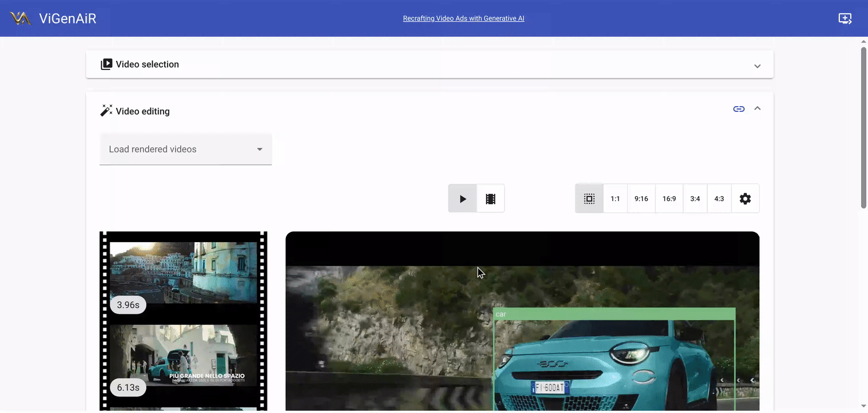Image resolution: width=868 pixels, height=413 pixels.
Task: Click the video preview player
Action: 522,321
